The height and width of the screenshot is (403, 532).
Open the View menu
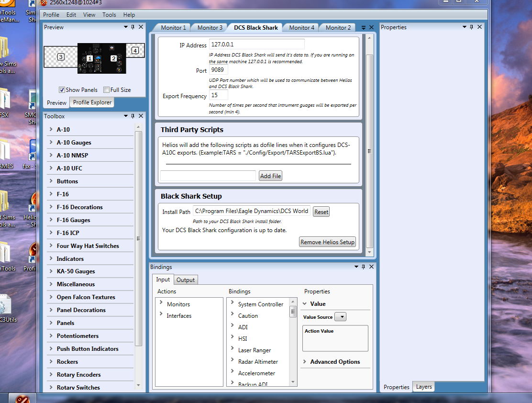coord(89,15)
